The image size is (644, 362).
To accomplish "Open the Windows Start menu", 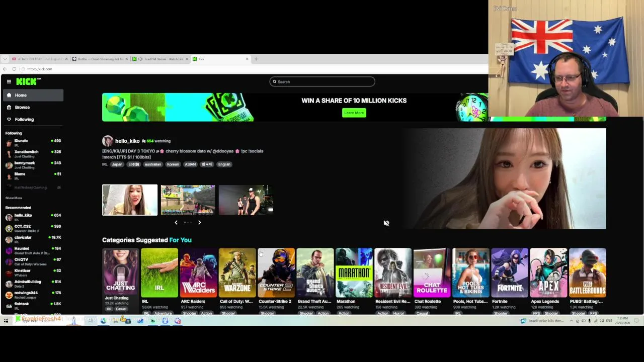I will (6, 320).
